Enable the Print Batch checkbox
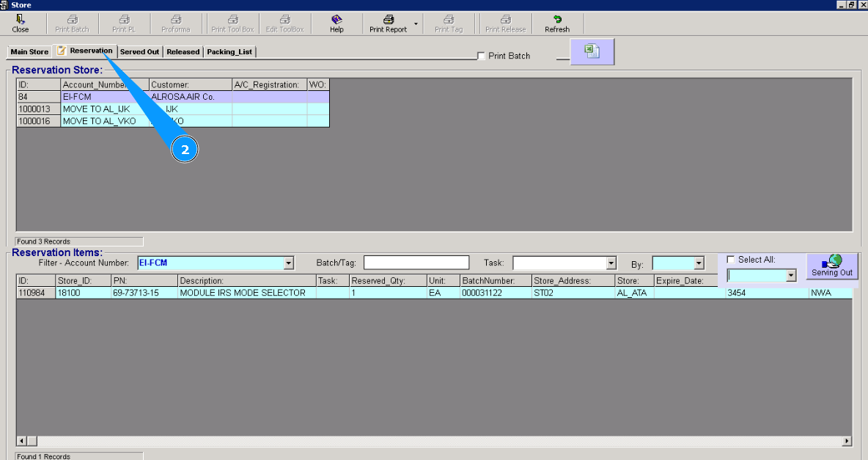The image size is (868, 460). pos(481,56)
